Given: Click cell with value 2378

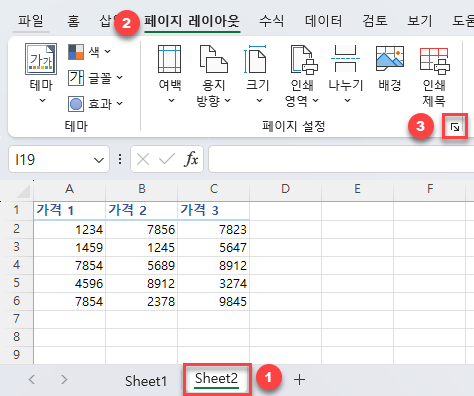Looking at the screenshot, I should click(142, 301).
